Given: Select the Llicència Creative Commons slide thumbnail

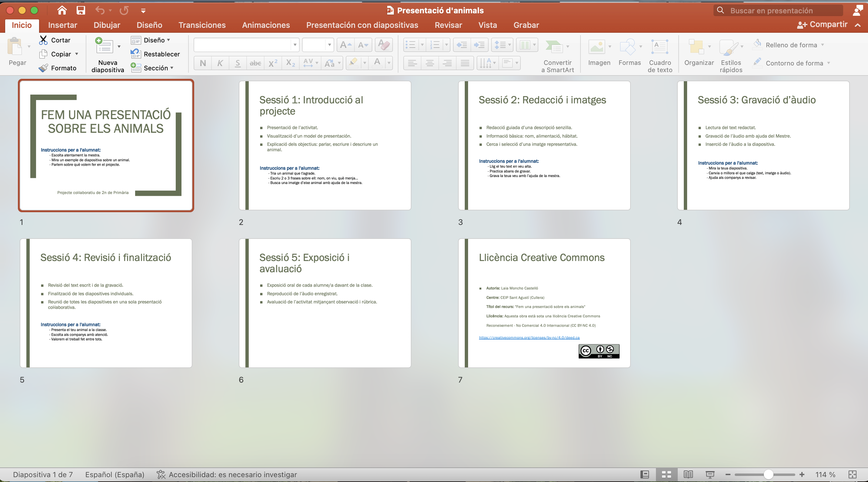Looking at the screenshot, I should point(544,303).
